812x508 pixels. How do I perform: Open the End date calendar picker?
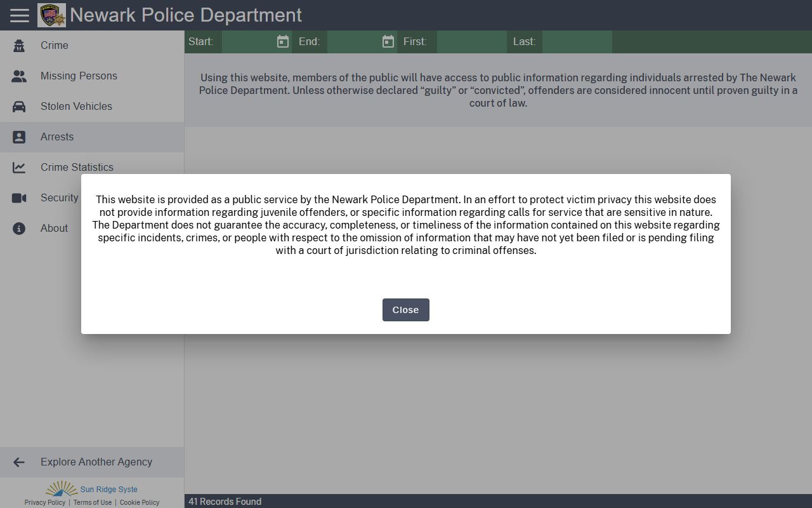click(x=388, y=42)
